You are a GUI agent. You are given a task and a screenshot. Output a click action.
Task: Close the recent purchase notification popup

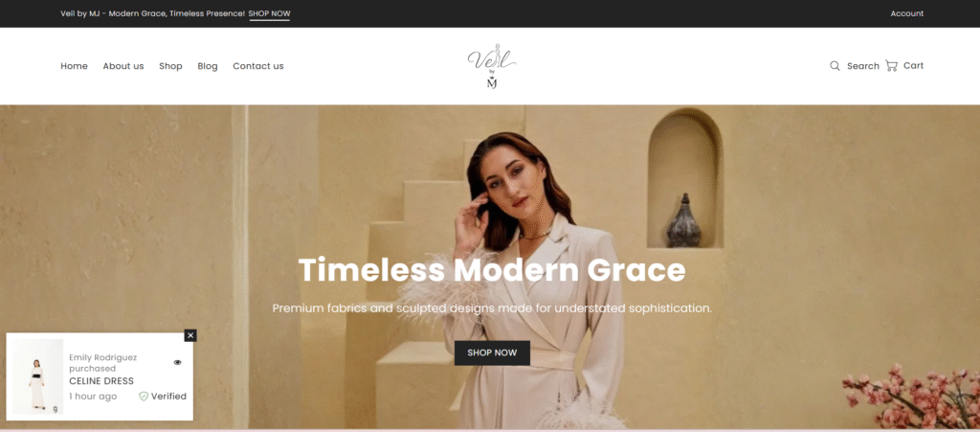pos(190,335)
